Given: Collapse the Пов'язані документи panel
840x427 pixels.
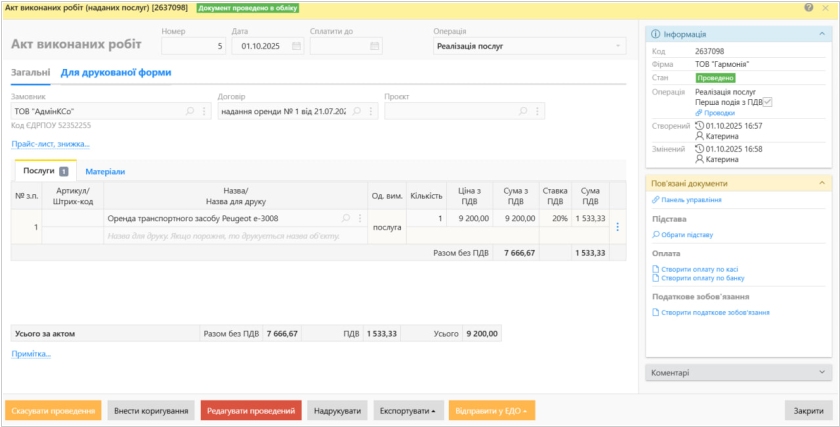Looking at the screenshot, I should [821, 184].
